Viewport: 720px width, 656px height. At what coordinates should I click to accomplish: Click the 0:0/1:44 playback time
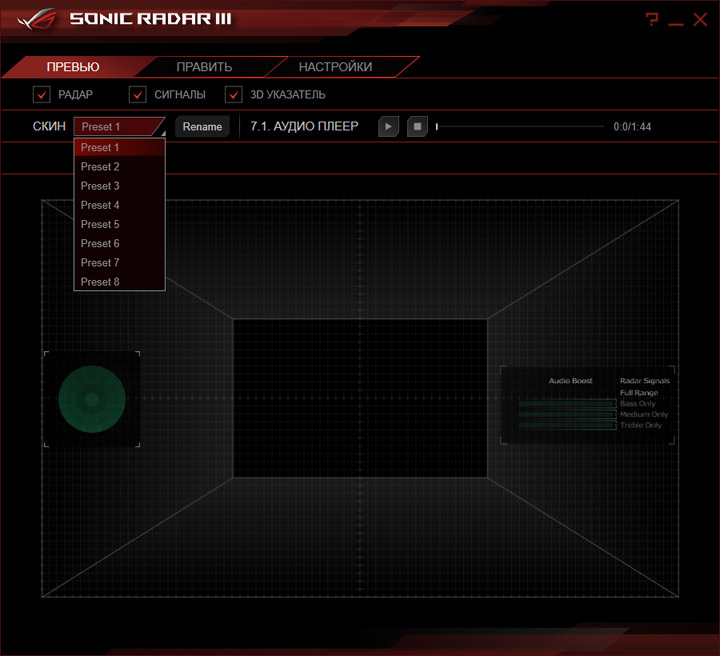coord(632,127)
